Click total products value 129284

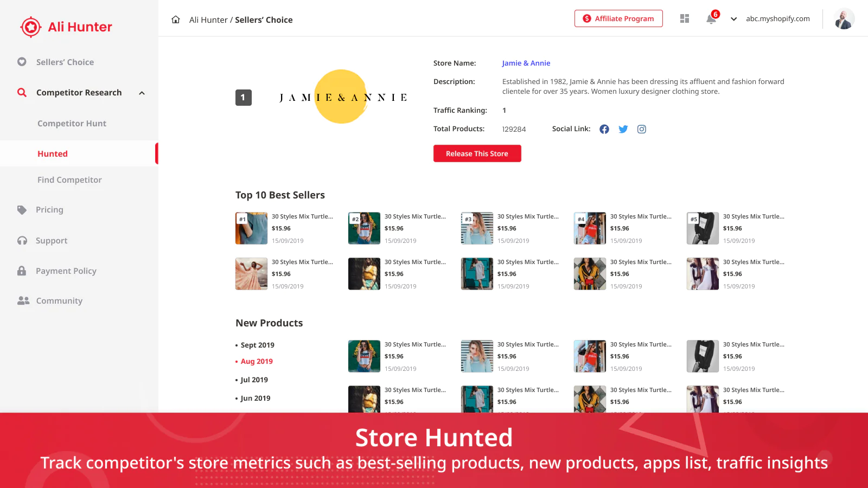[514, 129]
